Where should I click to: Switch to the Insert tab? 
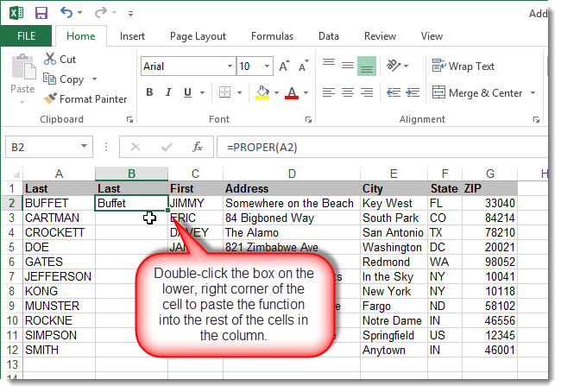coord(132,36)
